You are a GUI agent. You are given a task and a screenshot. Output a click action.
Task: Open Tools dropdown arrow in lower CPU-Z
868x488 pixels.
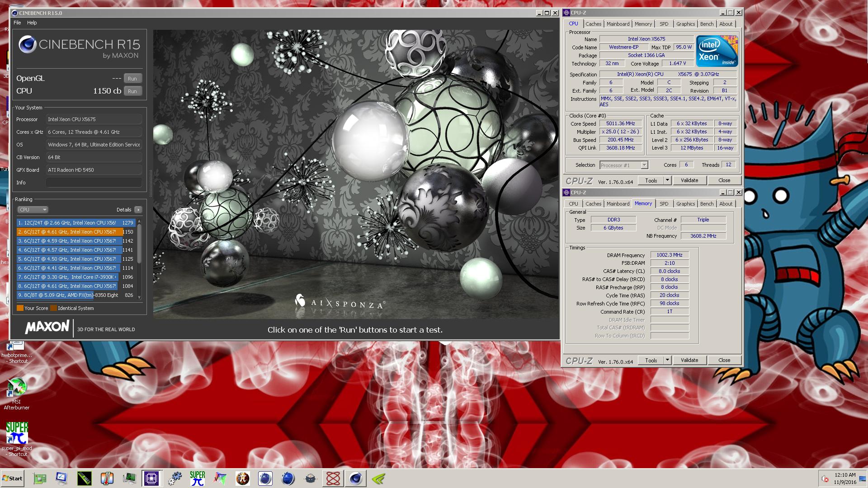coord(667,360)
